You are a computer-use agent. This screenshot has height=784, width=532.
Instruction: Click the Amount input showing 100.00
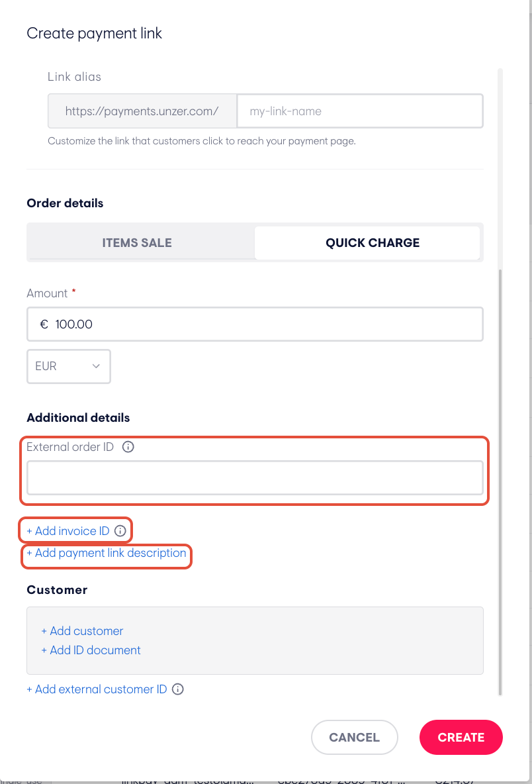(255, 324)
